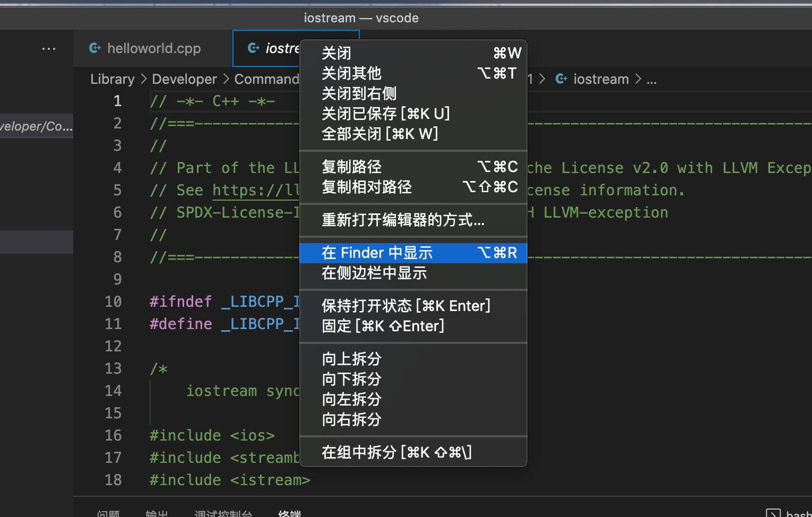
Task: Open the Developer breadcrumb dropdown
Action: (x=184, y=79)
